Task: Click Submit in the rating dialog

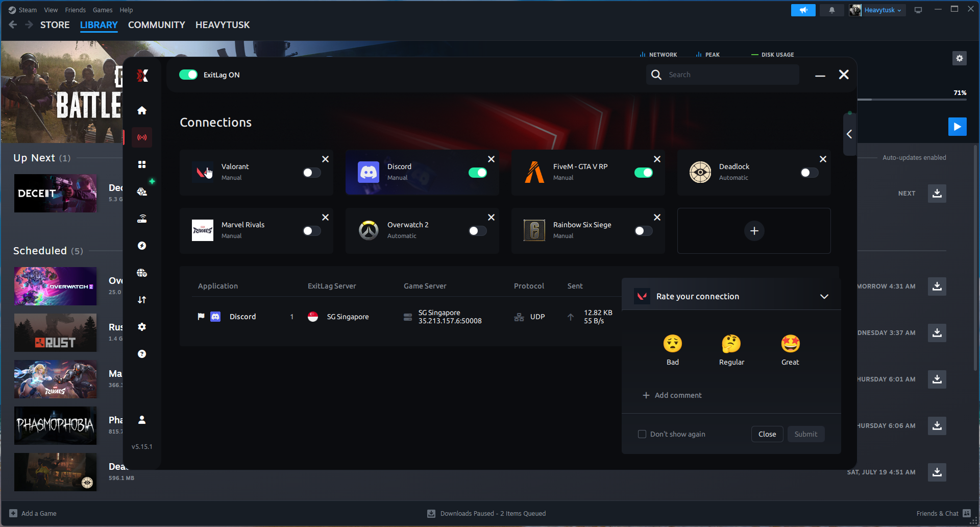Action: pos(806,434)
